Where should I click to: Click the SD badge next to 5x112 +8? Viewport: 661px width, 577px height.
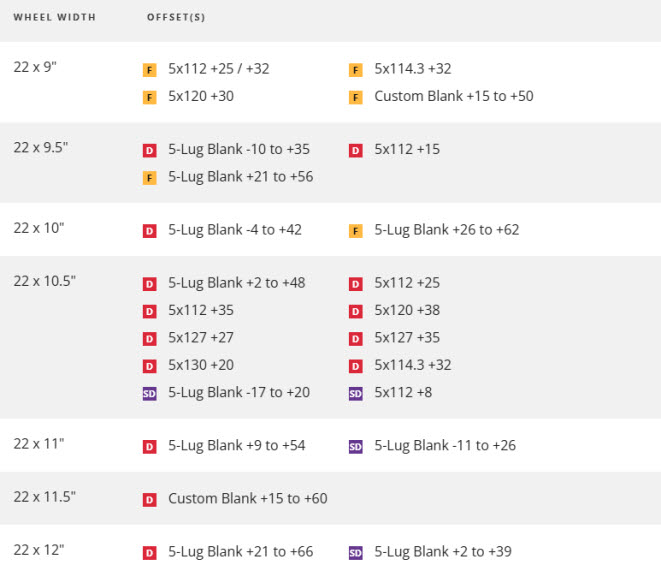[x=355, y=394]
